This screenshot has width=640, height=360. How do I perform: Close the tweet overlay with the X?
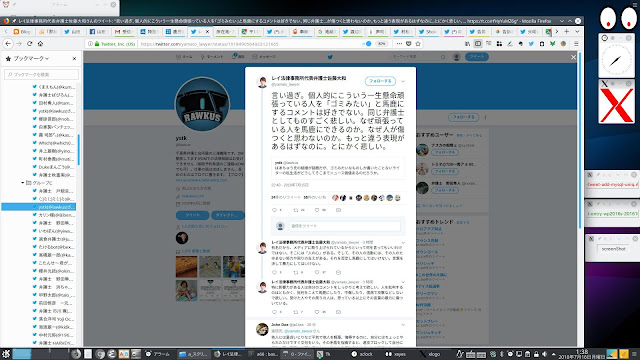(573, 57)
